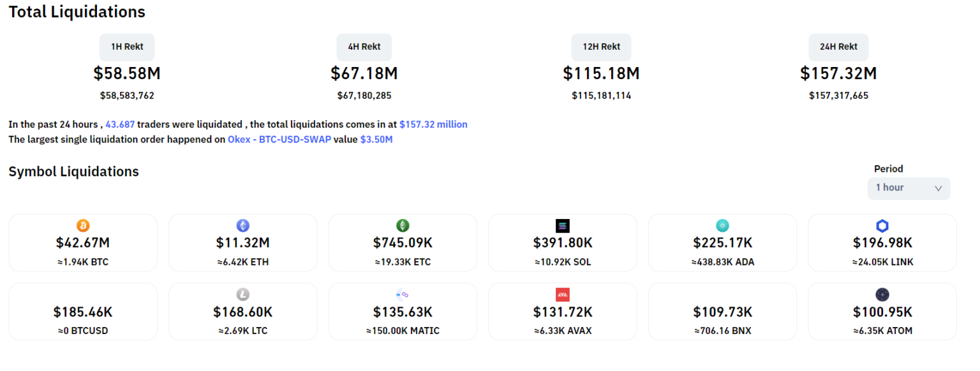Screen dimensions: 980x371
Task: Switch to the 24H Rekt tab
Action: tap(838, 47)
